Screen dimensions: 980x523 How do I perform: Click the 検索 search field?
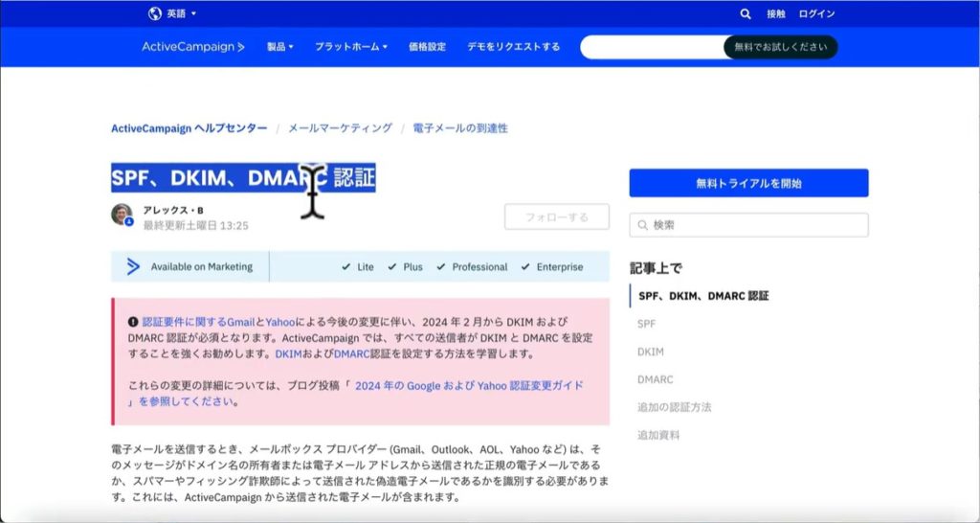pos(748,225)
